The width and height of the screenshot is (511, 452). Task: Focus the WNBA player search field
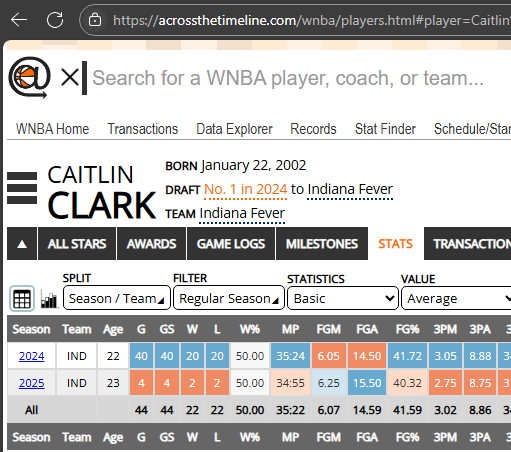(x=288, y=78)
